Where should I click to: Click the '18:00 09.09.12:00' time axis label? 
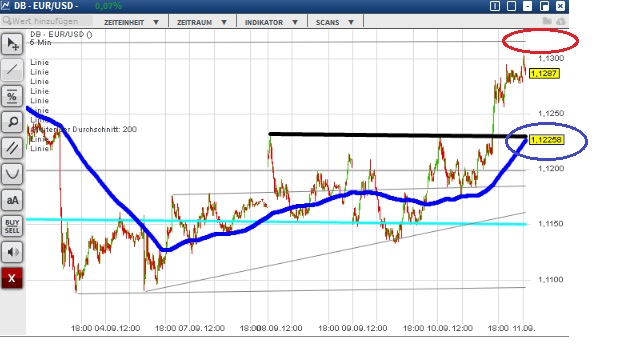click(x=353, y=328)
